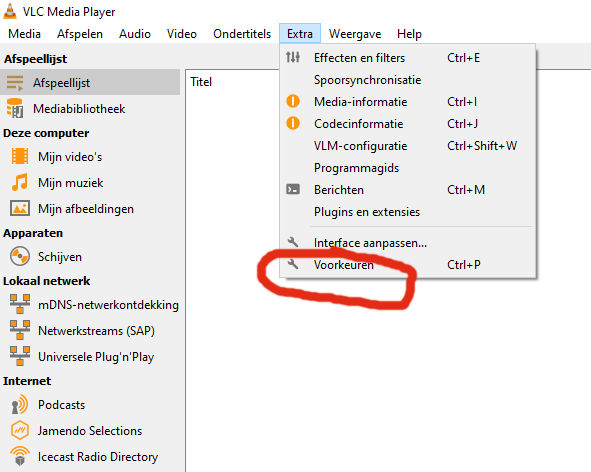Screen dimensions: 591x472
Task: Open Voorkeuren from Extra menu
Action: (x=408, y=265)
